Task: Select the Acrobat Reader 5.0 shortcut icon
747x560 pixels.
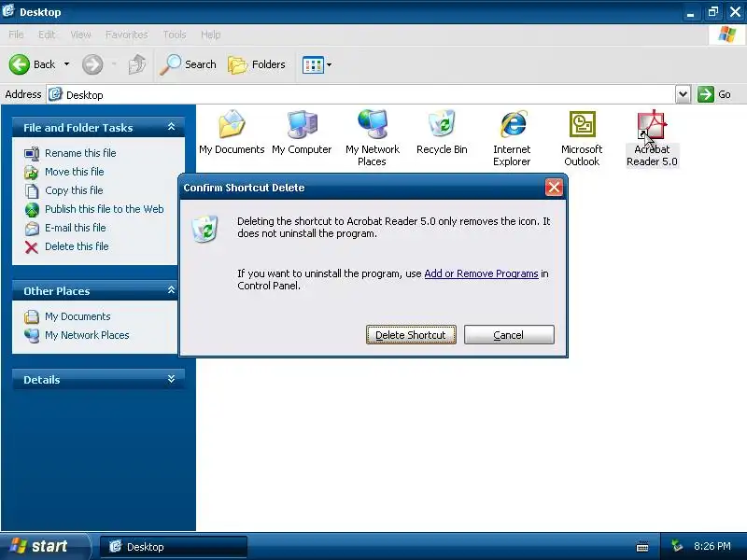Action: click(652, 138)
